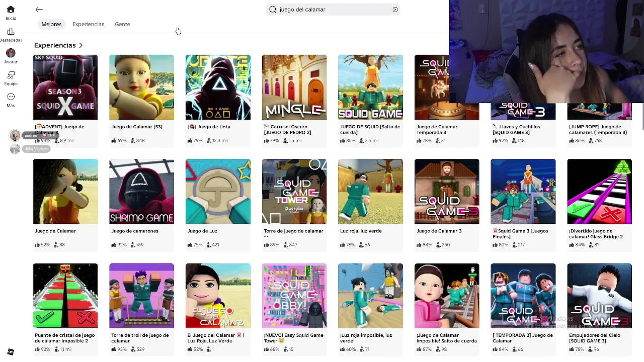Open El Juego del Calamar thumbnail
The image size is (644, 362).
218,296
